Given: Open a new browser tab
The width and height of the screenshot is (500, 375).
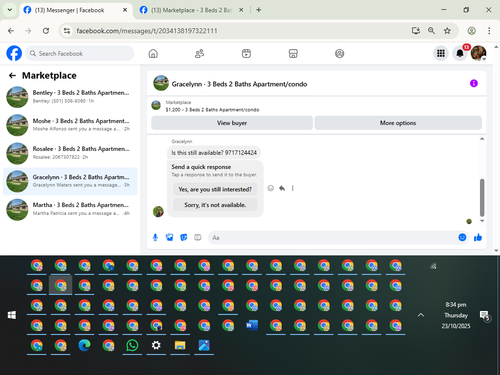Looking at the screenshot, I should [x=259, y=10].
